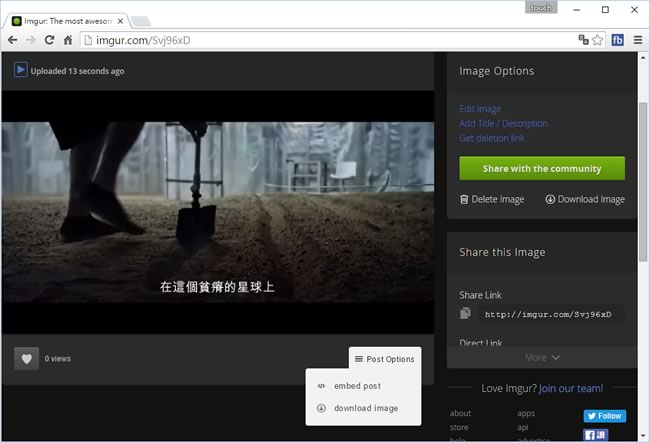
Task: Click Join our team! link
Action: pyautogui.click(x=570, y=388)
